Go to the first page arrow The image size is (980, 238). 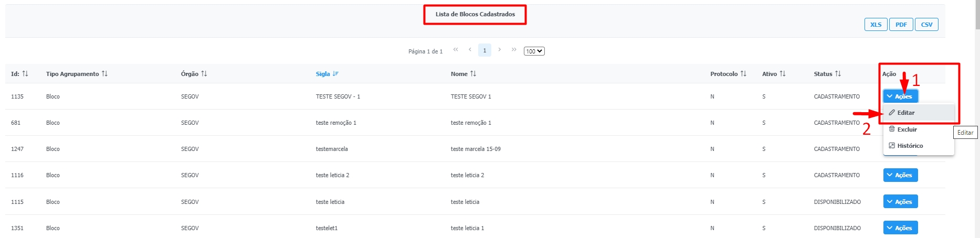456,50
